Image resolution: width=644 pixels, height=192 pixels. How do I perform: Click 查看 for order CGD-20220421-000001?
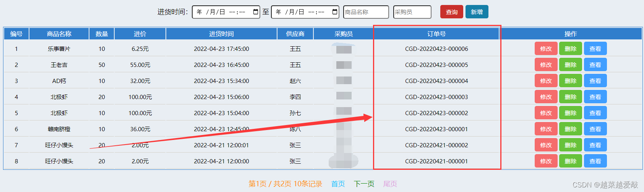coord(595,161)
